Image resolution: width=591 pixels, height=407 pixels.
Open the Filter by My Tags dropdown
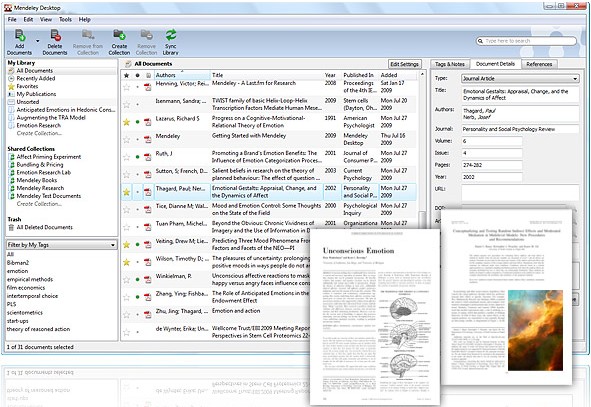(61, 245)
